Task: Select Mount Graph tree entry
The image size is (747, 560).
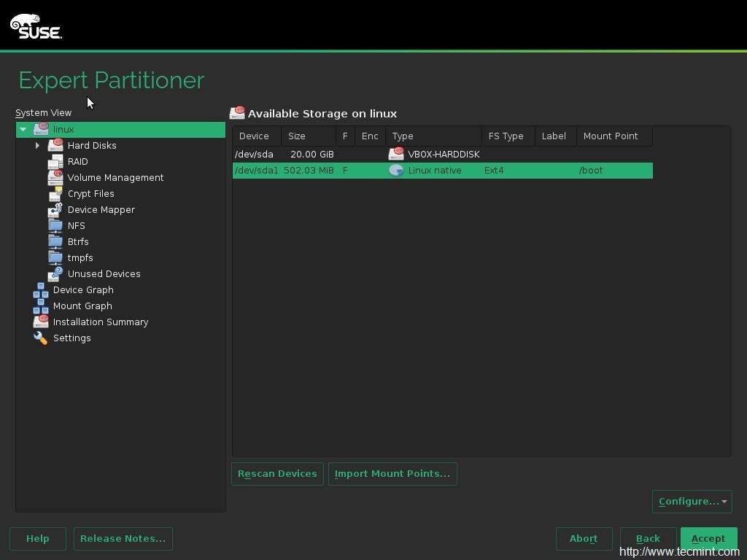Action: pos(82,306)
